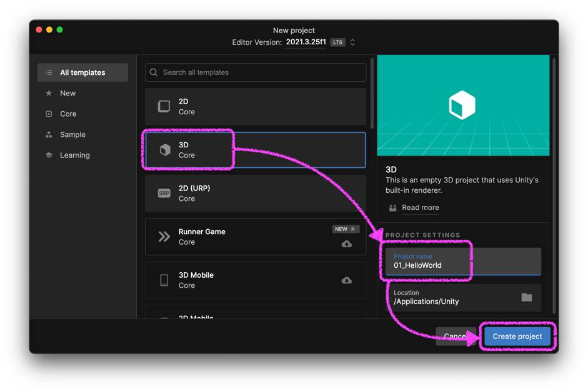Click the 2D template square icon
This screenshot has width=588, height=392.
click(164, 107)
